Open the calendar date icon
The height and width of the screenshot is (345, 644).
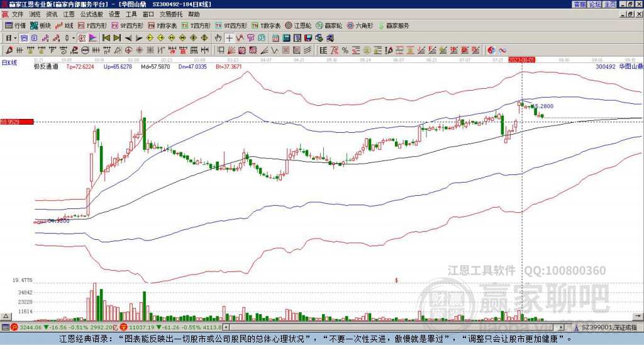pos(275,38)
